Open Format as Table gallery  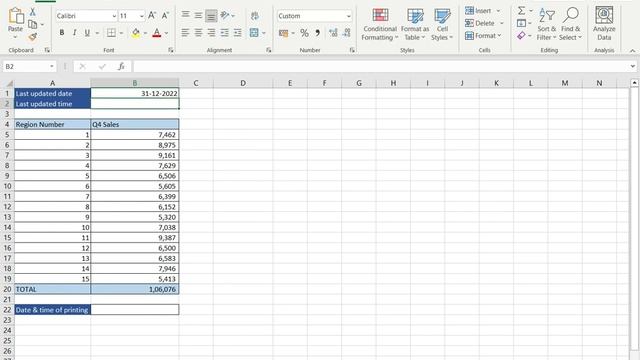(x=415, y=24)
